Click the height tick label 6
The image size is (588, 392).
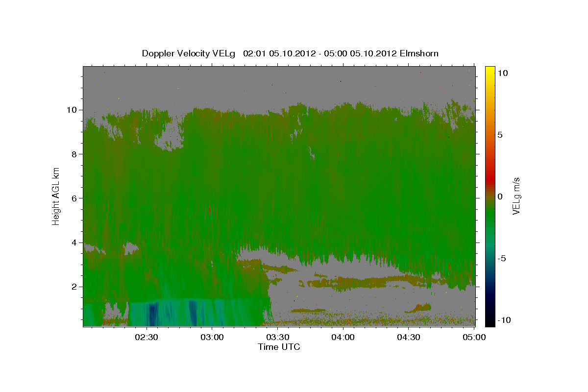[75, 198]
